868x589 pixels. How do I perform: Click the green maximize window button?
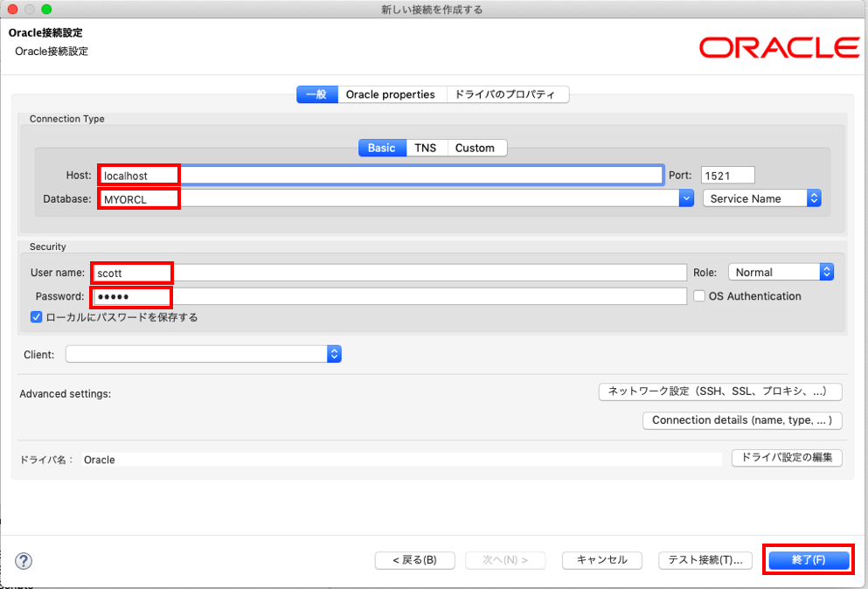tap(46, 9)
